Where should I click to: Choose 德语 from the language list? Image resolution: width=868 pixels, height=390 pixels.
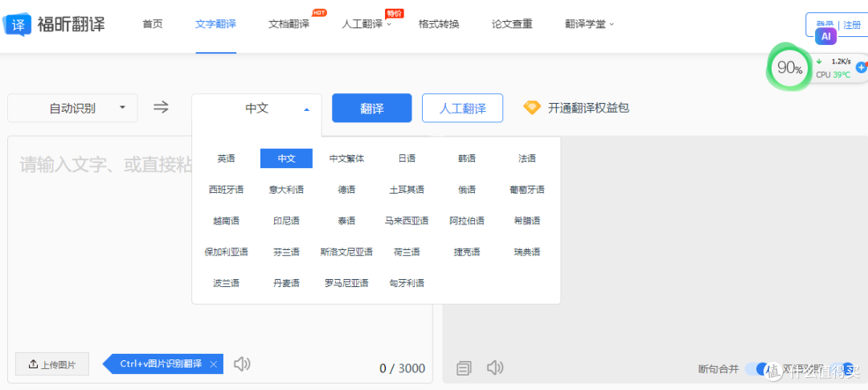coord(347,190)
